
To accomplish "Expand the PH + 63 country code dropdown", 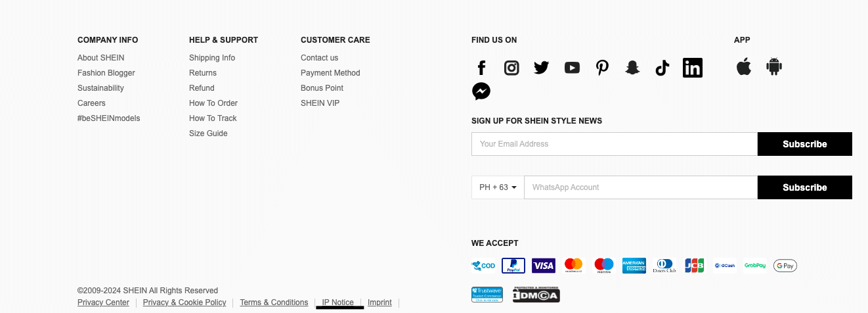I will 498,187.
